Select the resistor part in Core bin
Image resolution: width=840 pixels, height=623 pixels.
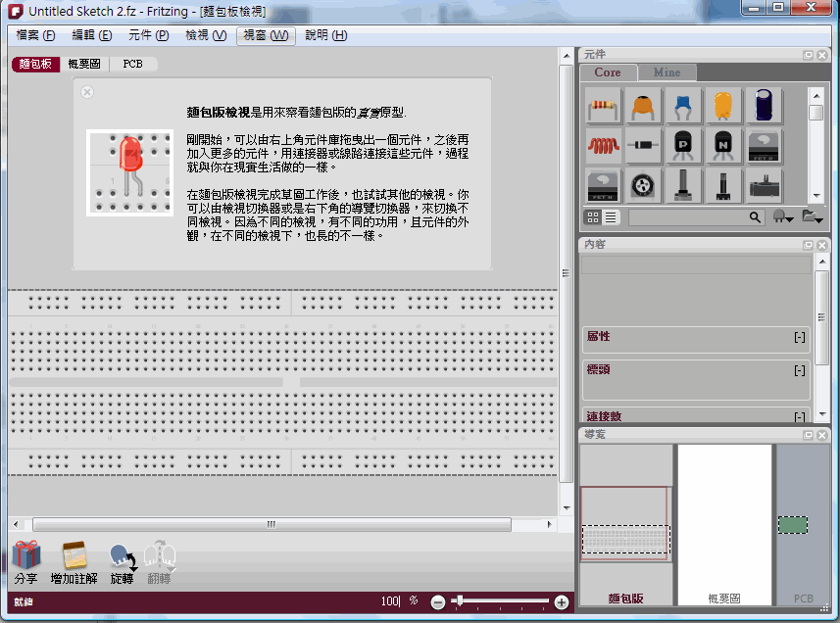603,106
